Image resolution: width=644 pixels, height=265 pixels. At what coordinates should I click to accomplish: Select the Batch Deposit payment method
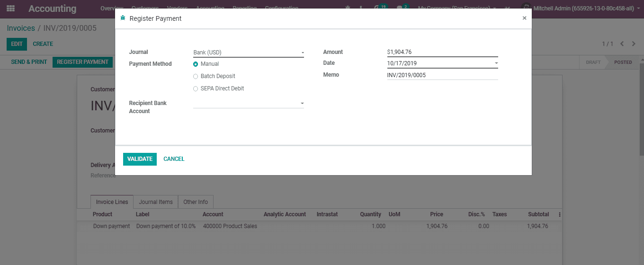[196, 76]
